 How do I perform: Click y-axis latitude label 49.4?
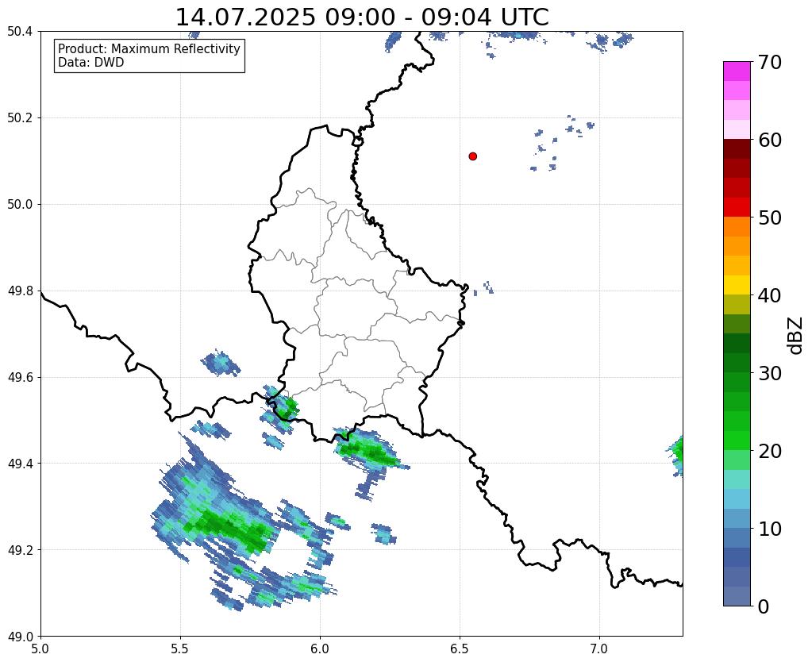pos(20,464)
